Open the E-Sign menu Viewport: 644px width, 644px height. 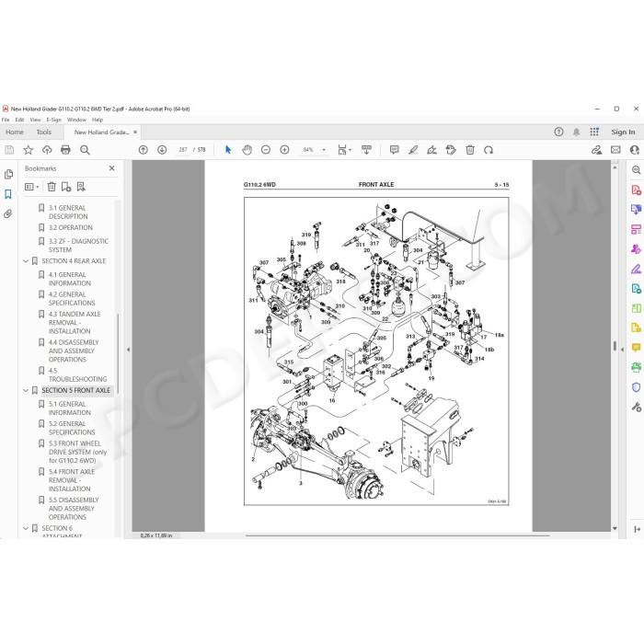(53, 120)
